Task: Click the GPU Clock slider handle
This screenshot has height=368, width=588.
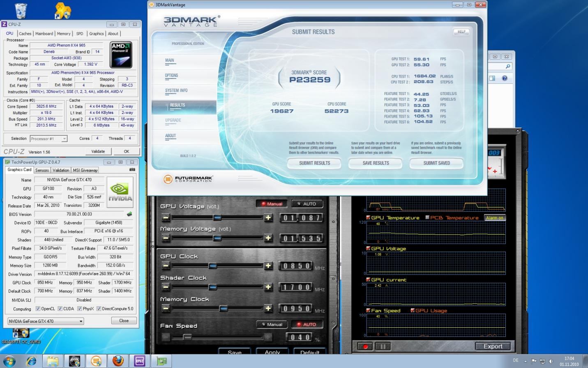Action: tap(212, 266)
